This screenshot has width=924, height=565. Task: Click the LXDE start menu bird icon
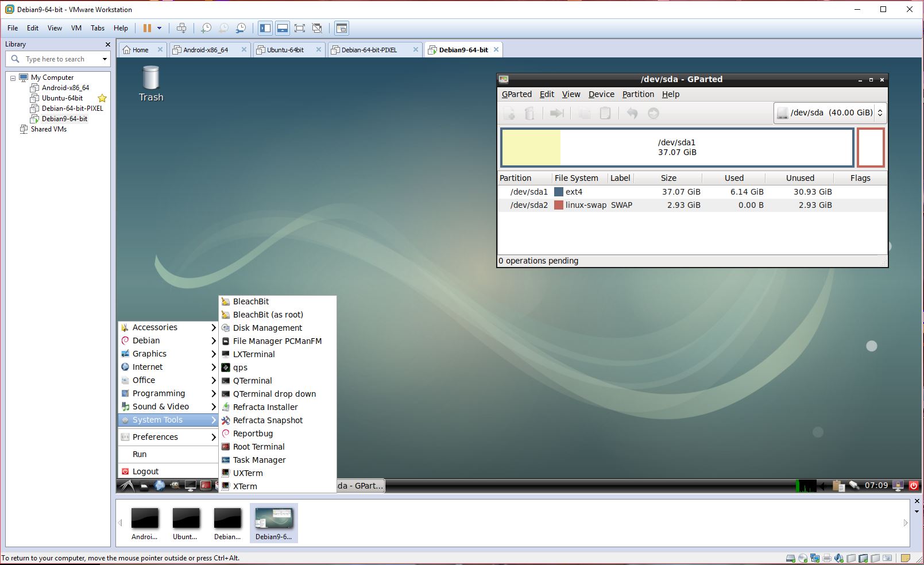[x=127, y=486]
